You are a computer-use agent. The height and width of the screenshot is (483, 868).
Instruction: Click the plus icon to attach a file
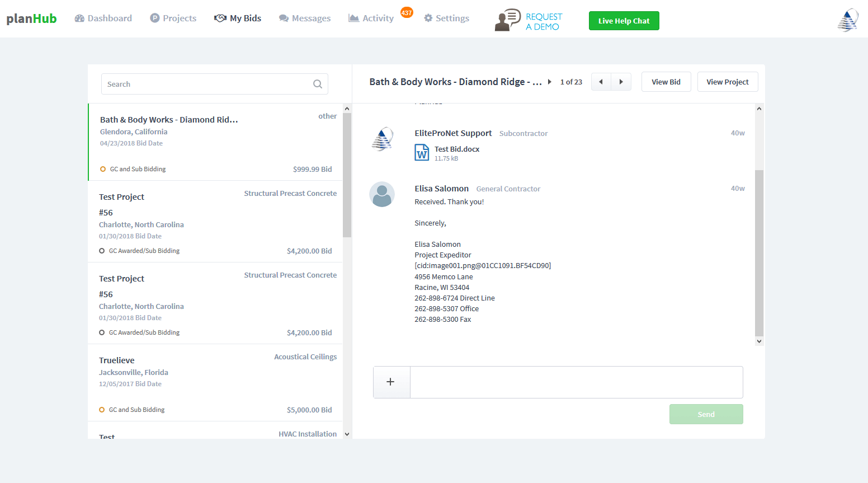(x=391, y=381)
